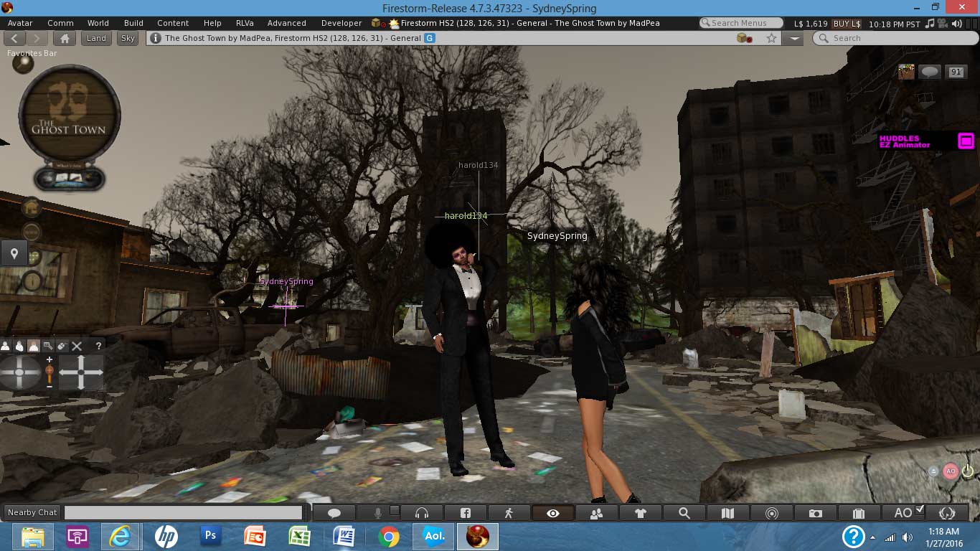The height and width of the screenshot is (551, 980).
Task: Click the Search Menus field
Action: [x=741, y=23]
